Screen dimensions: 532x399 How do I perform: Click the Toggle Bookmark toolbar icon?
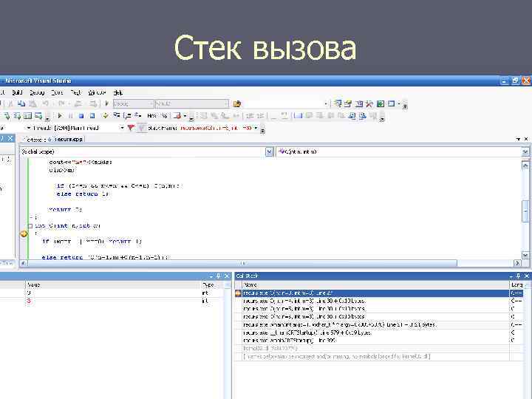[299, 116]
